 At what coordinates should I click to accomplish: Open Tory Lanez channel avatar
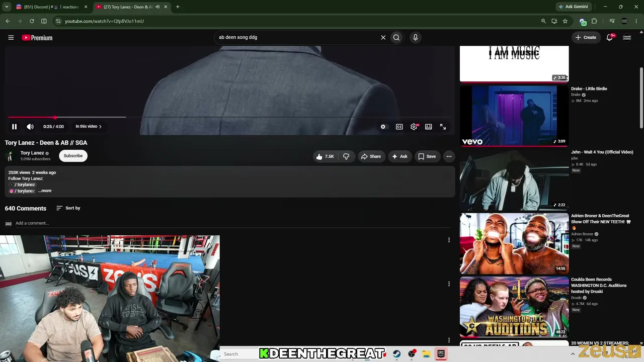[x=10, y=156]
